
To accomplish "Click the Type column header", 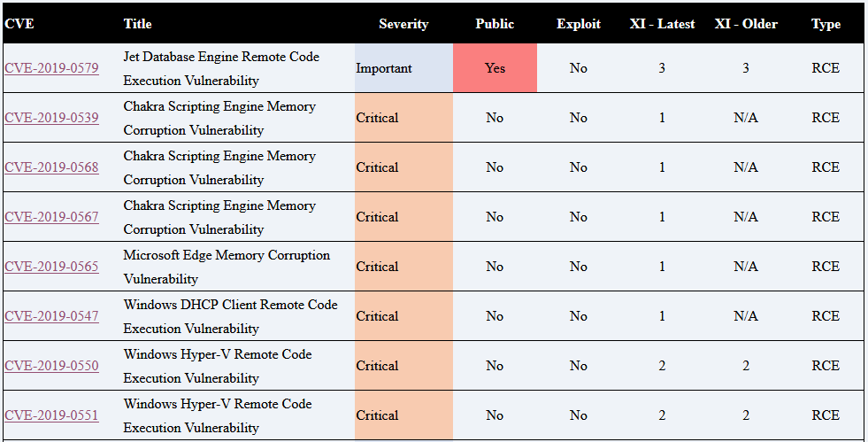I will coord(826,24).
